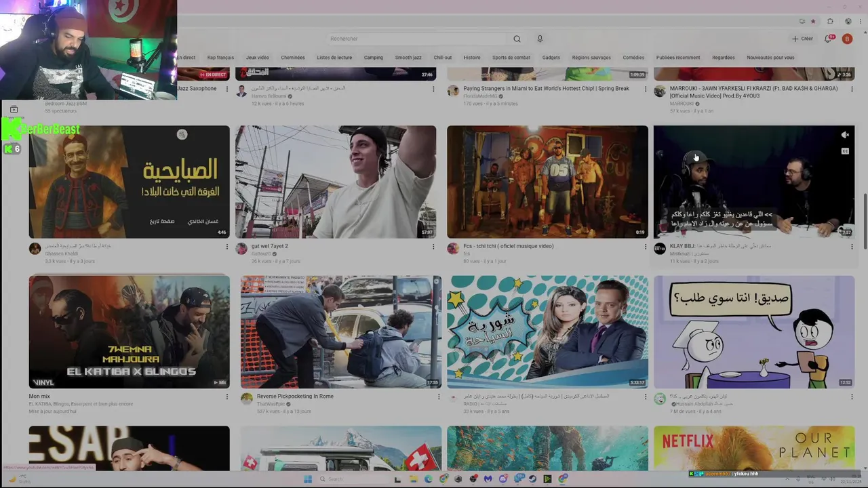Open title Fcs - tchi tchi
The width and height of the screenshot is (868, 488).
coord(509,246)
